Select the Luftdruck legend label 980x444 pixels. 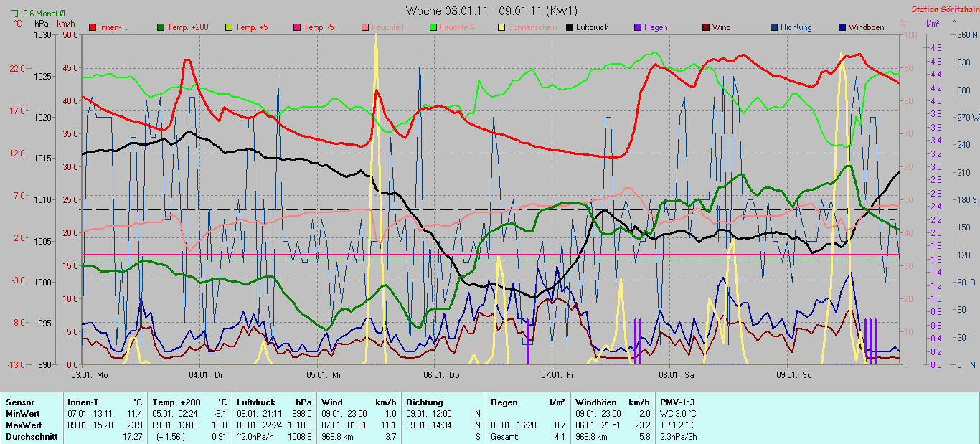click(x=592, y=27)
